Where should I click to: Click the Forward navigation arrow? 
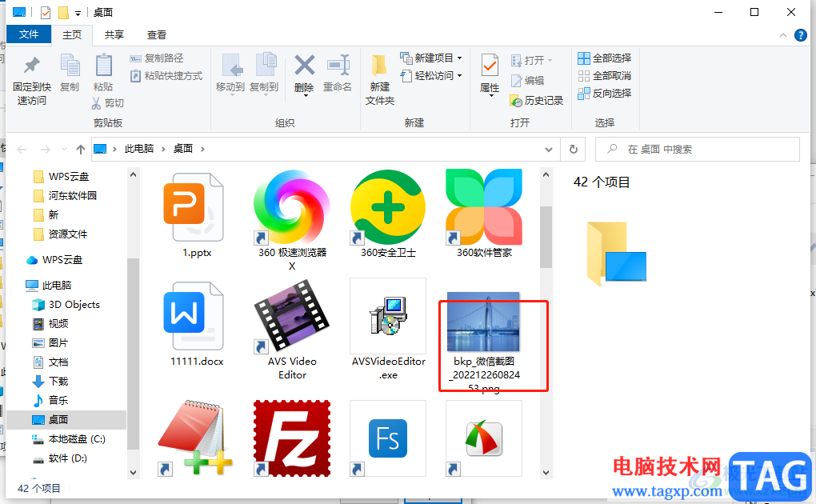[x=46, y=150]
